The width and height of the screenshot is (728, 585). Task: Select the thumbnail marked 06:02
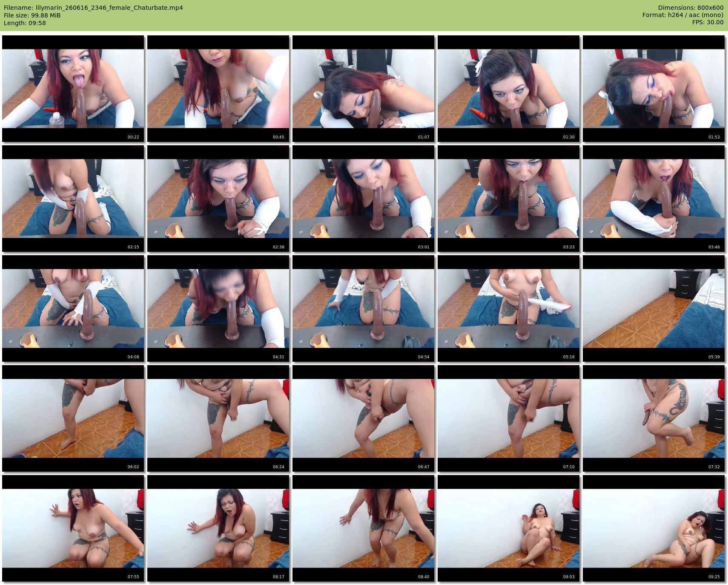point(73,418)
